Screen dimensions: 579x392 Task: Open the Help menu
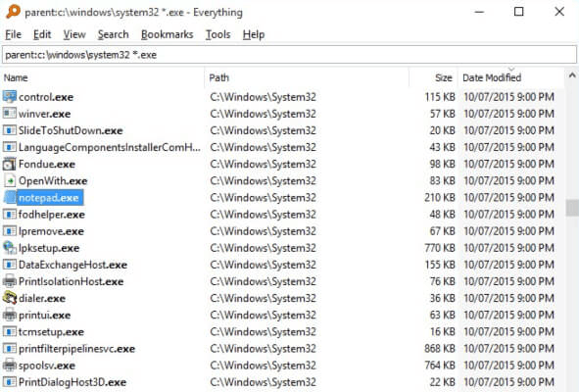(x=254, y=34)
